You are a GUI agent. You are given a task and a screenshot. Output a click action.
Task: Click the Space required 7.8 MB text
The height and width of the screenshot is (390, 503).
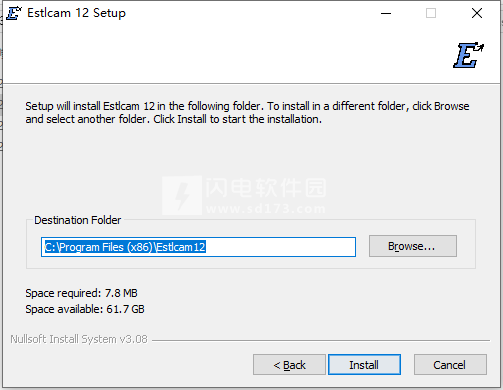click(x=81, y=293)
